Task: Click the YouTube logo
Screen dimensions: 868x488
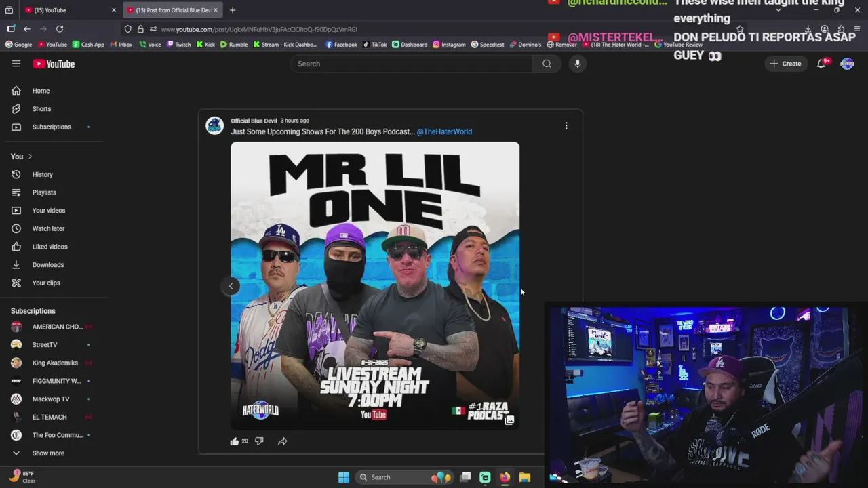Action: [x=54, y=64]
